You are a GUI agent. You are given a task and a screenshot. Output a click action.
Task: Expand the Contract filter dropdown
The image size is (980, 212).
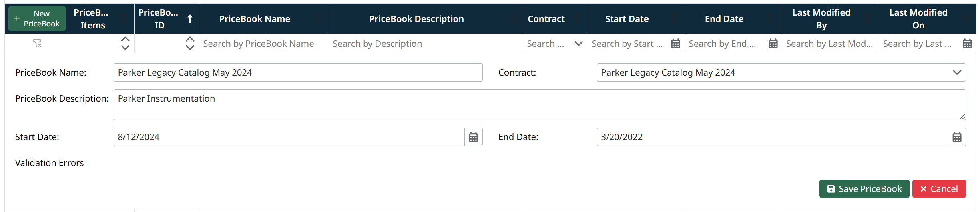[x=578, y=44]
